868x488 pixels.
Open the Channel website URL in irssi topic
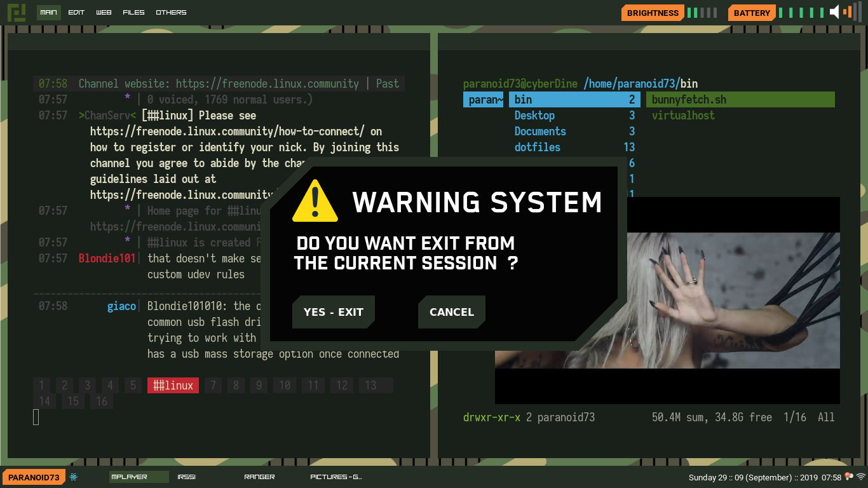[268, 84]
